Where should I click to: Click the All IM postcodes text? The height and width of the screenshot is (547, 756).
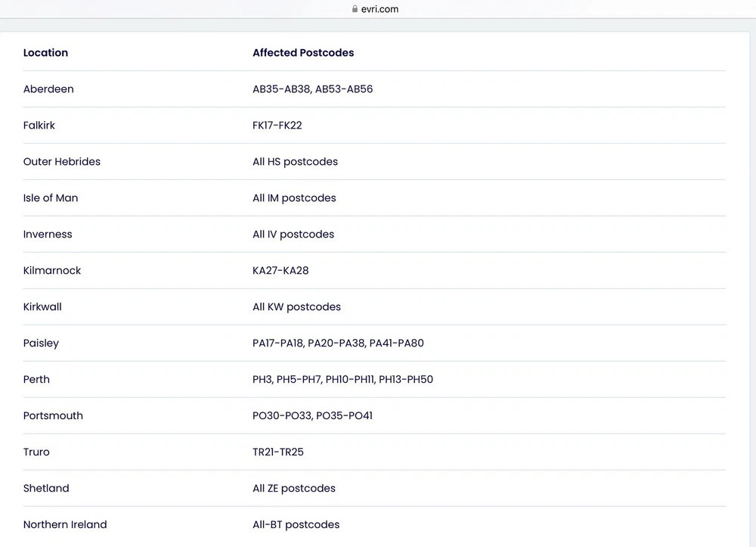[x=294, y=198]
